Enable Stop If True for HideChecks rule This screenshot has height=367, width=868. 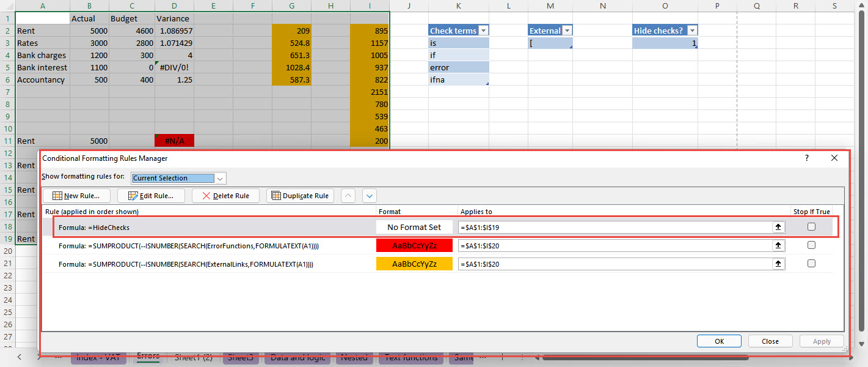[811, 227]
